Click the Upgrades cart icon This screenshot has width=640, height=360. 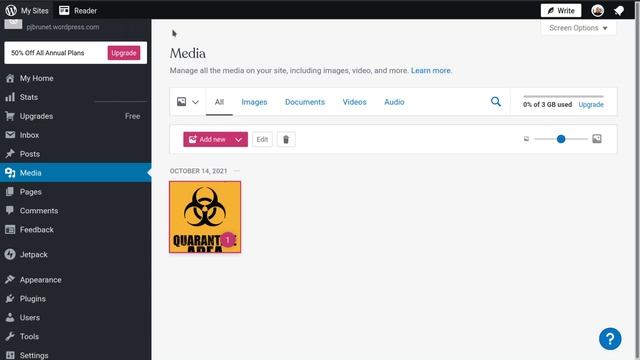(10, 116)
